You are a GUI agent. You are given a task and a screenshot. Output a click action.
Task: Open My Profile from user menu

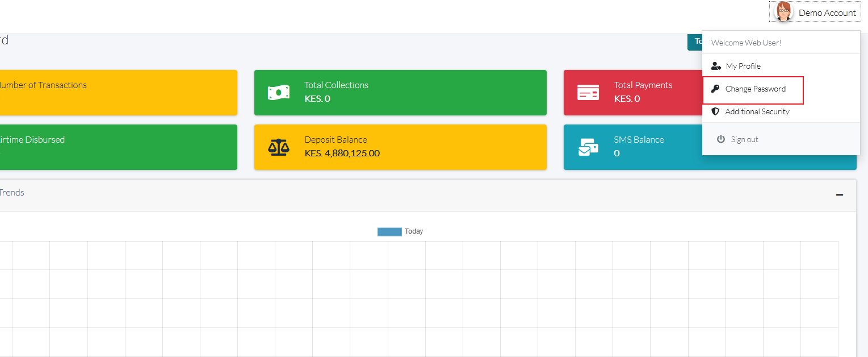point(743,66)
